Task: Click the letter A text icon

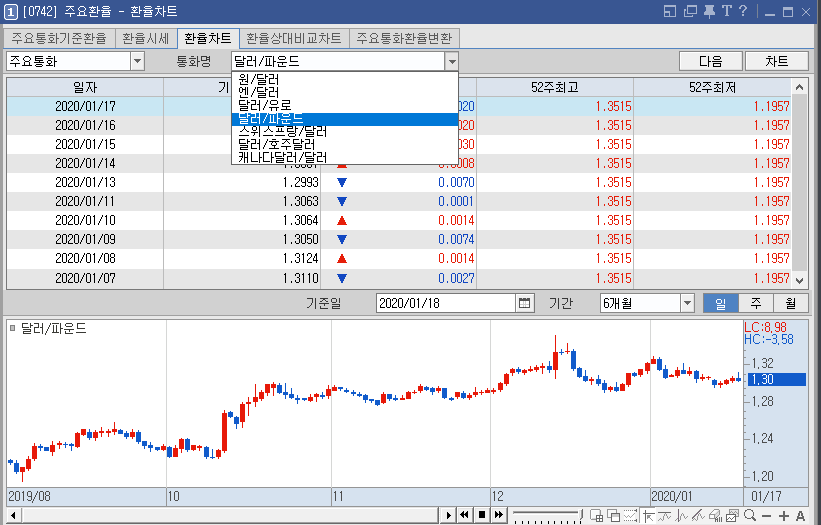Action: pyautogui.click(x=801, y=516)
